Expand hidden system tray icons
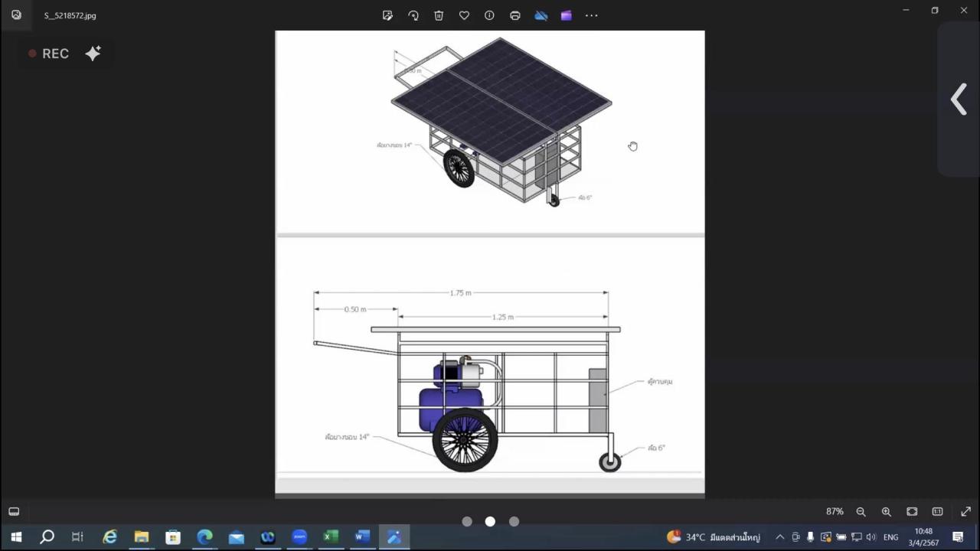This screenshot has width=980, height=551. (780, 537)
